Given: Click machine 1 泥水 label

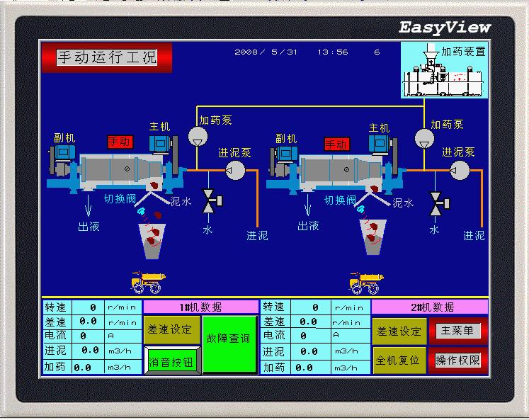Looking at the screenshot, I should (x=181, y=201).
